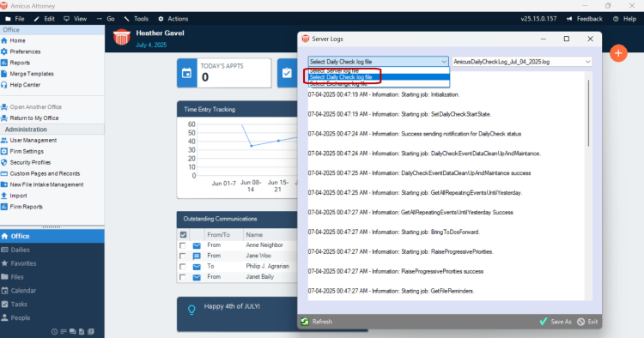The image size is (644, 338).
Task: Toggle the select-all checkbox in Outstanding Communications
Action: point(183,235)
